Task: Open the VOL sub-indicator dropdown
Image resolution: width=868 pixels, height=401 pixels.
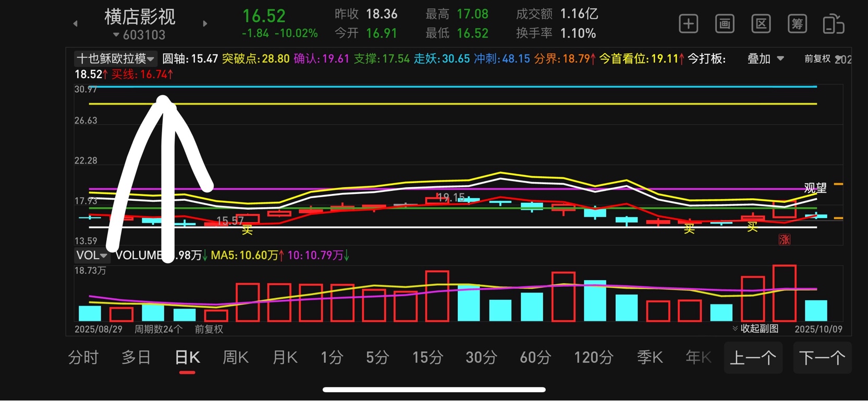Action: (x=91, y=255)
